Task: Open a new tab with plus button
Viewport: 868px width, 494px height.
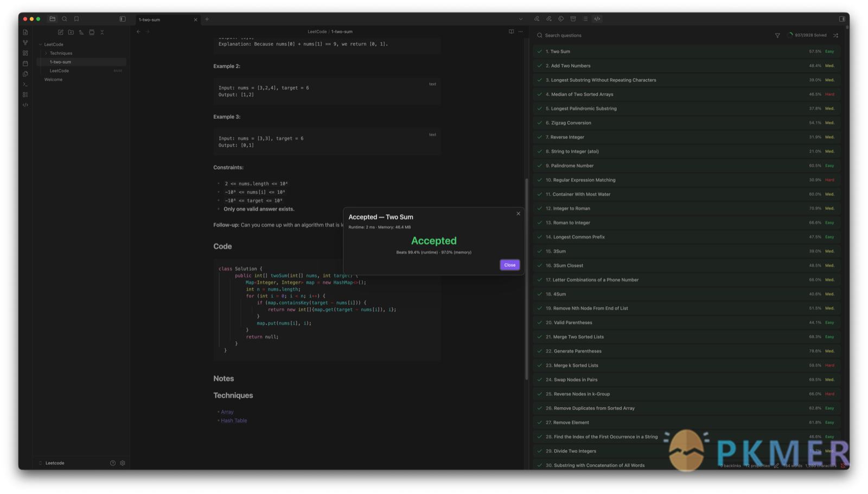Action: [x=207, y=19]
